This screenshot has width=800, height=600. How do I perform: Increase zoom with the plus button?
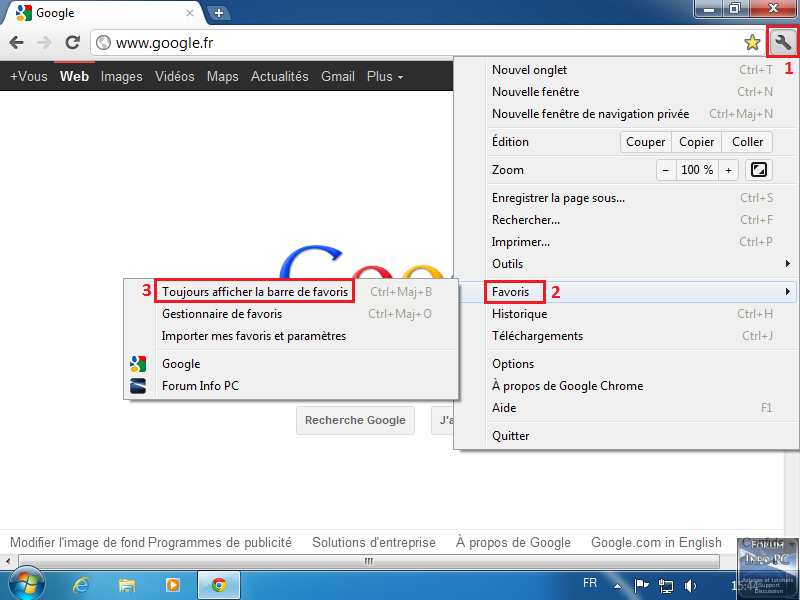[x=729, y=170]
